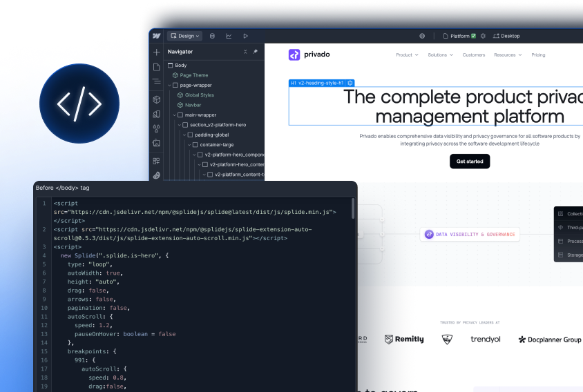Select Global Styles component in Navigator

click(200, 95)
